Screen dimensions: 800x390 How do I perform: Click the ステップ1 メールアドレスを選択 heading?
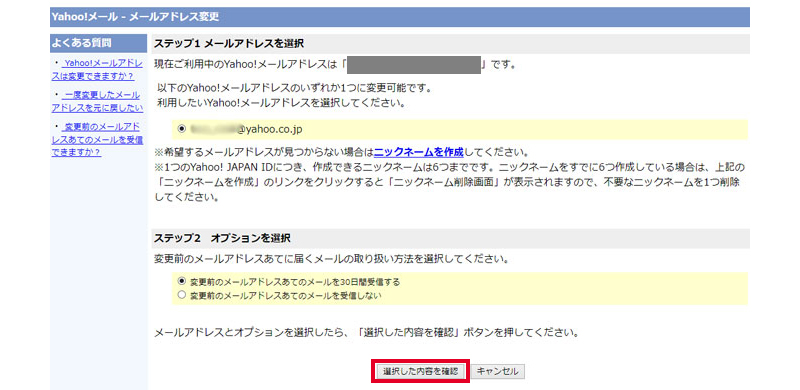pos(451,44)
